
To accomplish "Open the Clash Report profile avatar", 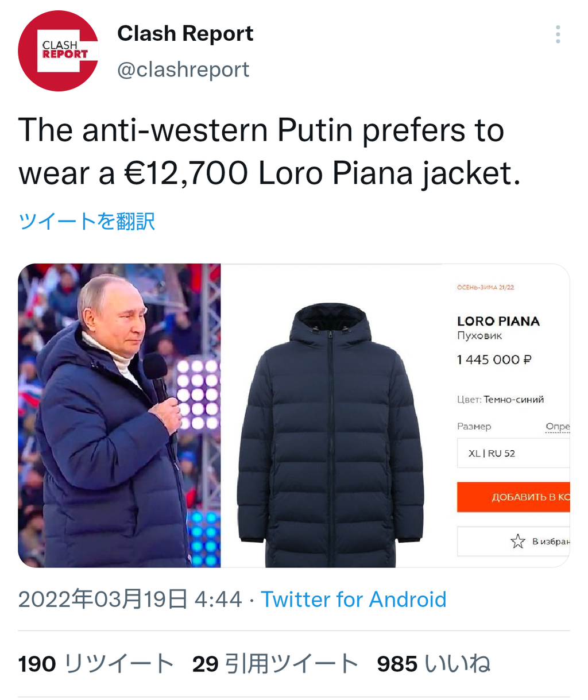I will click(x=58, y=51).
